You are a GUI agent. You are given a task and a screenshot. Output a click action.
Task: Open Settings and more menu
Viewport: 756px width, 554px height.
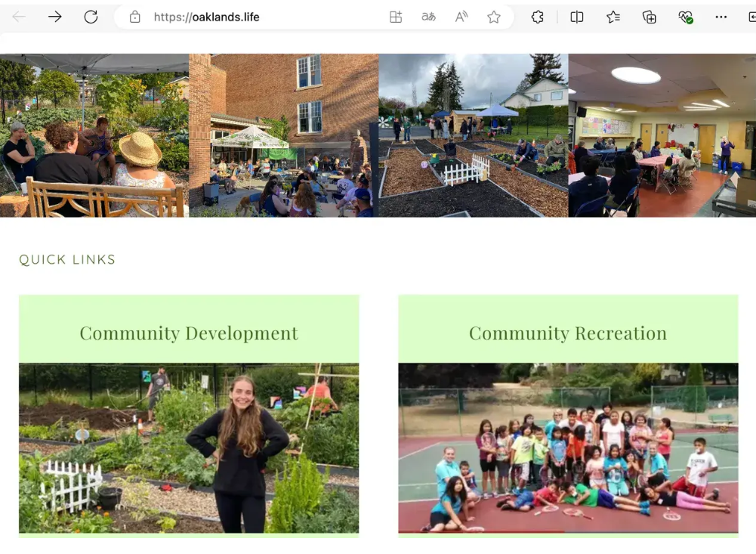click(x=721, y=17)
